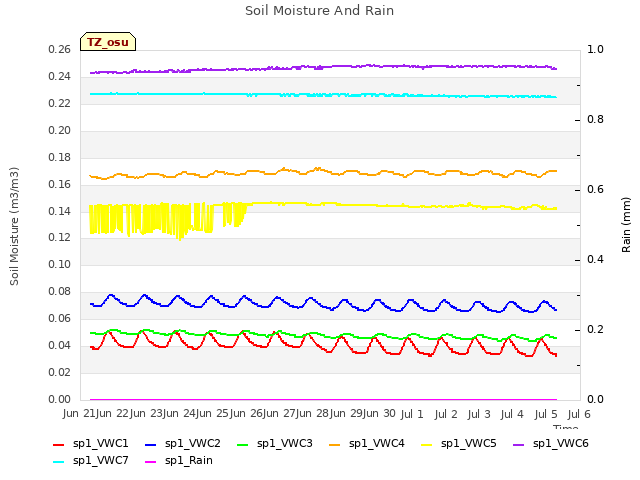
Task: Select the sp1_VWC2 legend label
Action: tap(193, 444)
